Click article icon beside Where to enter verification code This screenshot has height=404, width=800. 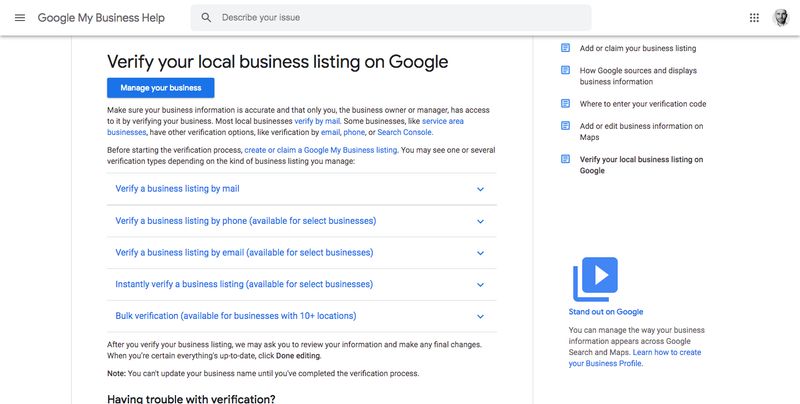tap(565, 104)
